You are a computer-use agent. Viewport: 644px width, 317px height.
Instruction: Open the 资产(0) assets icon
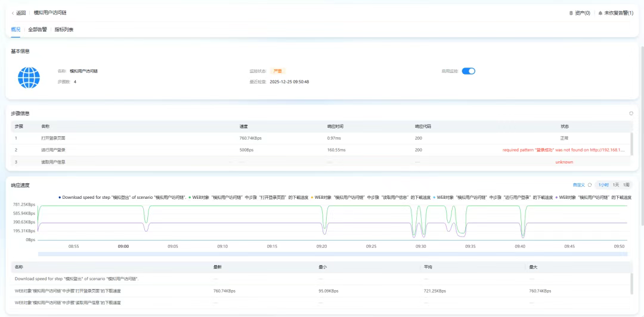(x=571, y=13)
